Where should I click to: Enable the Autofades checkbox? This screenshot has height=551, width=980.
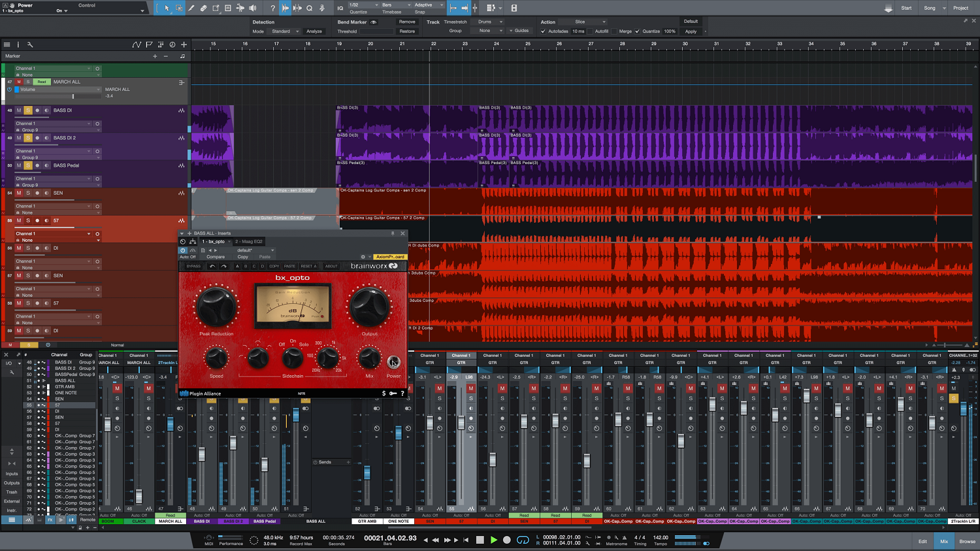543,31
